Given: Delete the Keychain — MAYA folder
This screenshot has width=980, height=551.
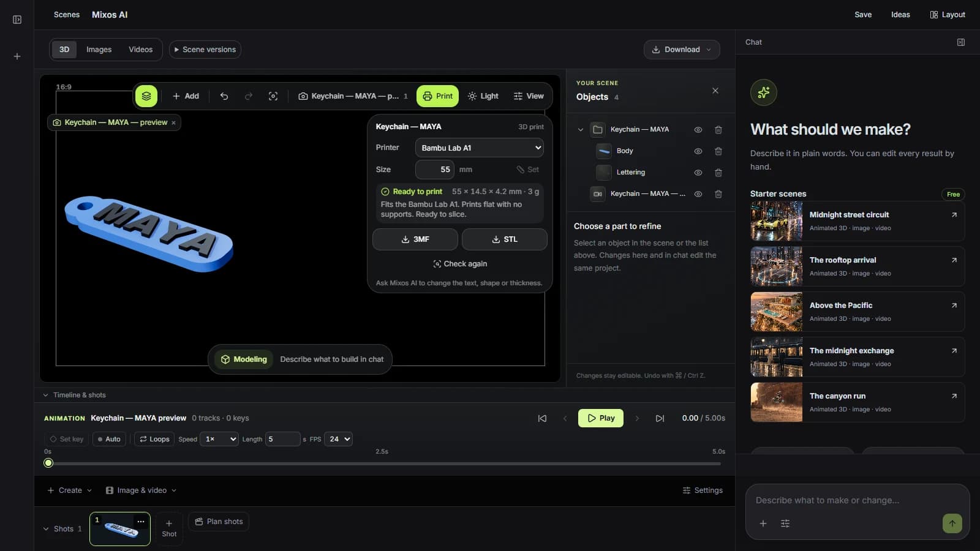Looking at the screenshot, I should click(718, 130).
